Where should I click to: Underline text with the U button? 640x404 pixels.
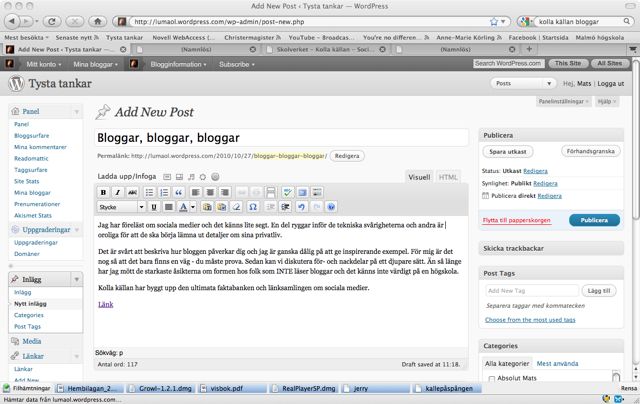pyautogui.click(x=154, y=207)
